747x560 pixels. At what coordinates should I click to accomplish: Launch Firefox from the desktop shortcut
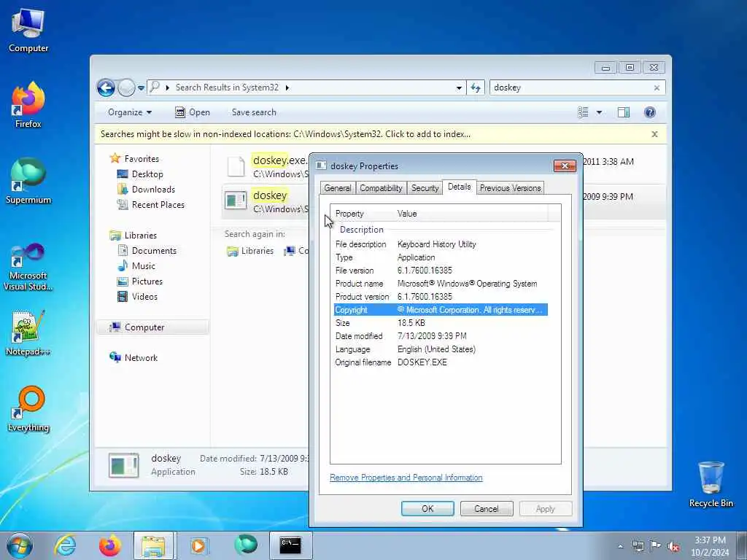coord(28,105)
